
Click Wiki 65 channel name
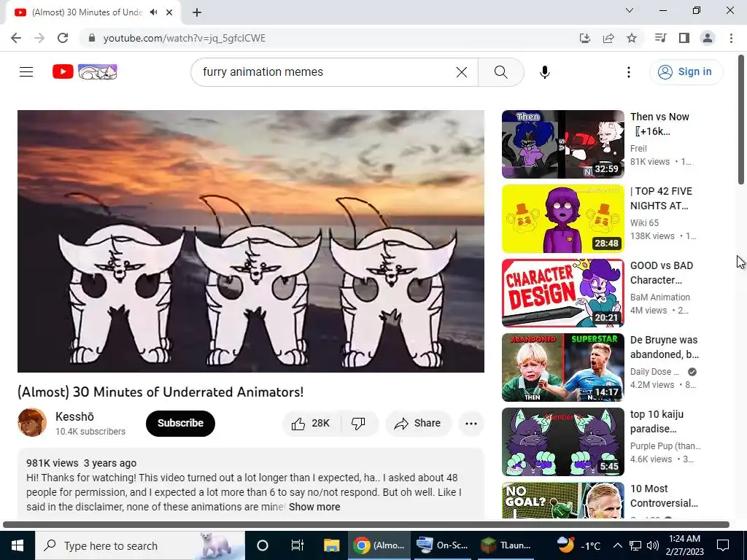pyautogui.click(x=644, y=223)
